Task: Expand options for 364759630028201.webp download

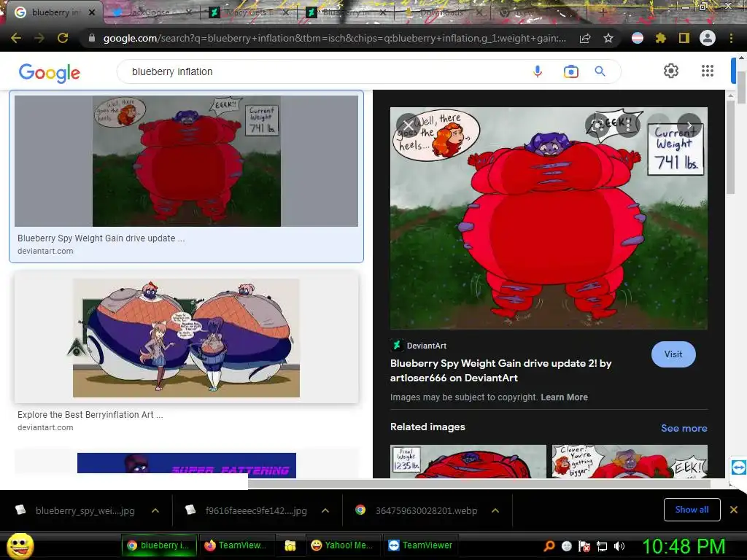Action: pos(495,510)
